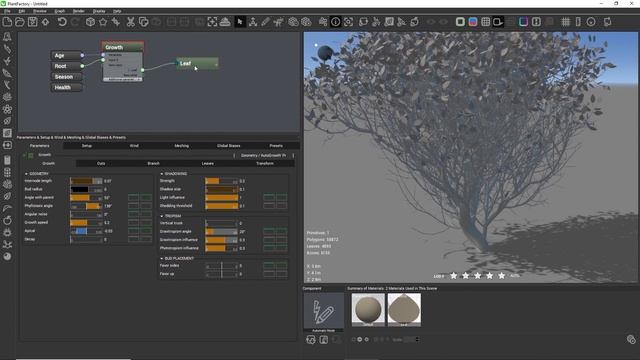The image size is (640, 360).
Task: Click the star-shaped toolbar icon
Action: (x=103, y=22)
